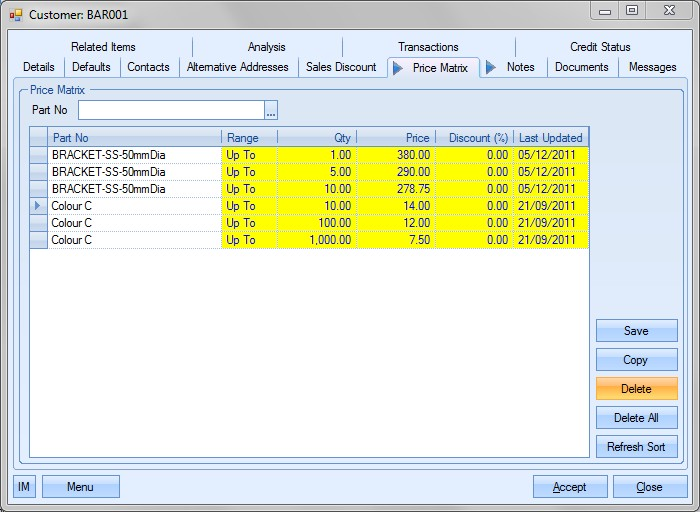
Task: Click the grid's top-left select-all corner cell
Action: [x=39, y=137]
